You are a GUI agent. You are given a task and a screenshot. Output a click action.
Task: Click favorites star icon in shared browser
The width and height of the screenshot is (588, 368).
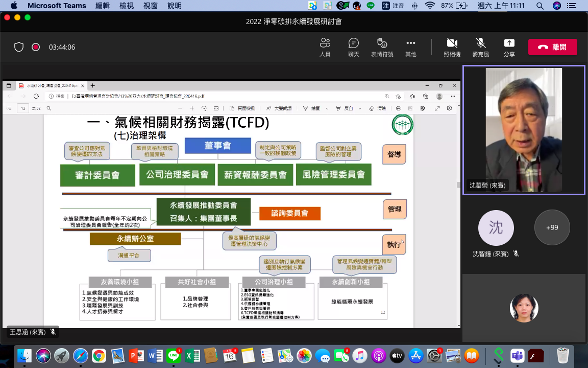point(412,96)
